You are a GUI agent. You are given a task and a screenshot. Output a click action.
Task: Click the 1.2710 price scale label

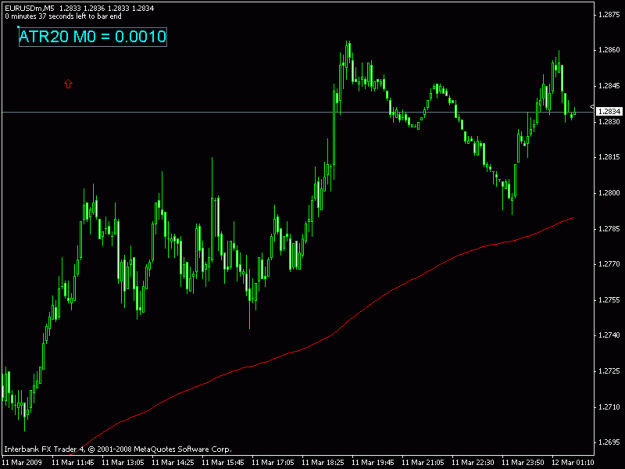[609, 407]
